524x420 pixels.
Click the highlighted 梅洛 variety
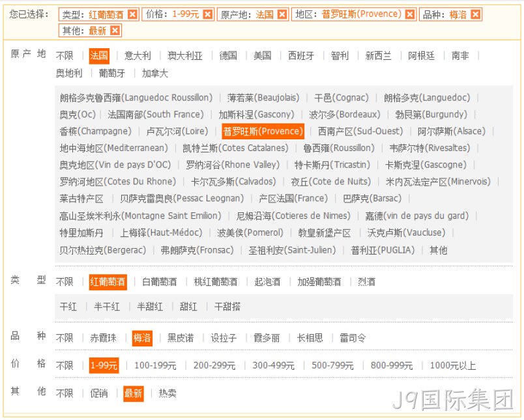[142, 338]
